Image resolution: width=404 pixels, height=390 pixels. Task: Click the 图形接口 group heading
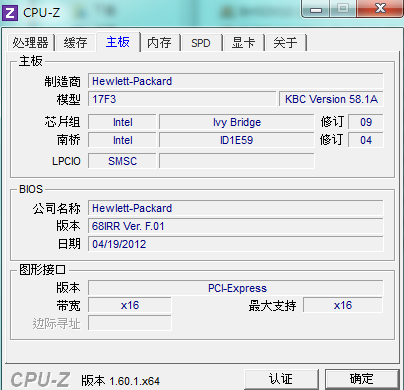point(42,269)
